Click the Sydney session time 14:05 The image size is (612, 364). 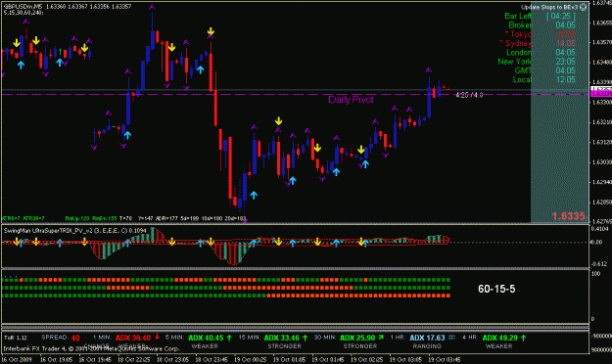click(565, 43)
